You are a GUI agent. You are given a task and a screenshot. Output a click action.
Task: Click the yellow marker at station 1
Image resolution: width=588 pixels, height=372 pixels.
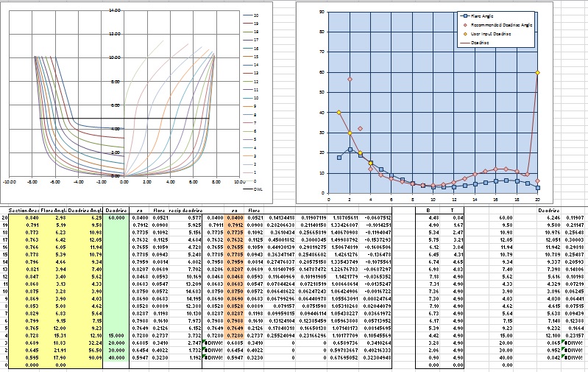(x=339, y=112)
